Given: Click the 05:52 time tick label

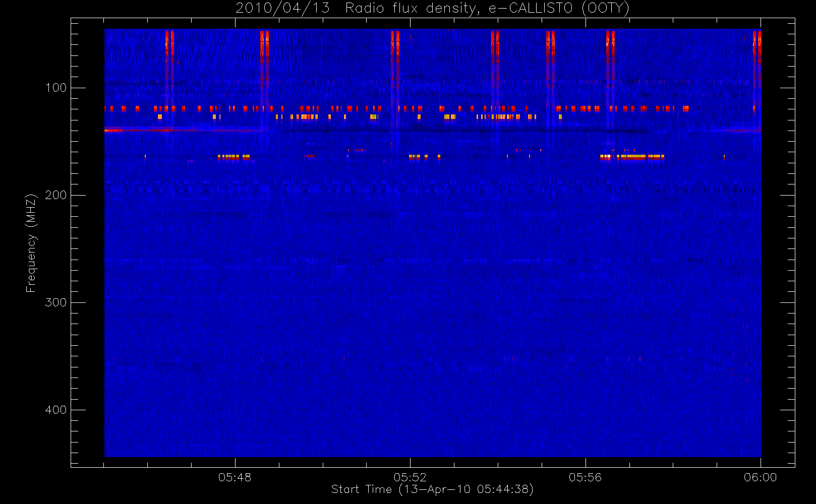Looking at the screenshot, I should coord(410,477).
